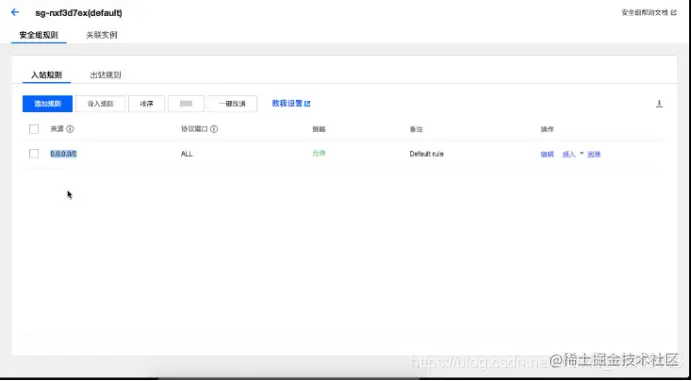The width and height of the screenshot is (692, 381).
Task: Select all rules with header checkbox
Action: point(34,129)
